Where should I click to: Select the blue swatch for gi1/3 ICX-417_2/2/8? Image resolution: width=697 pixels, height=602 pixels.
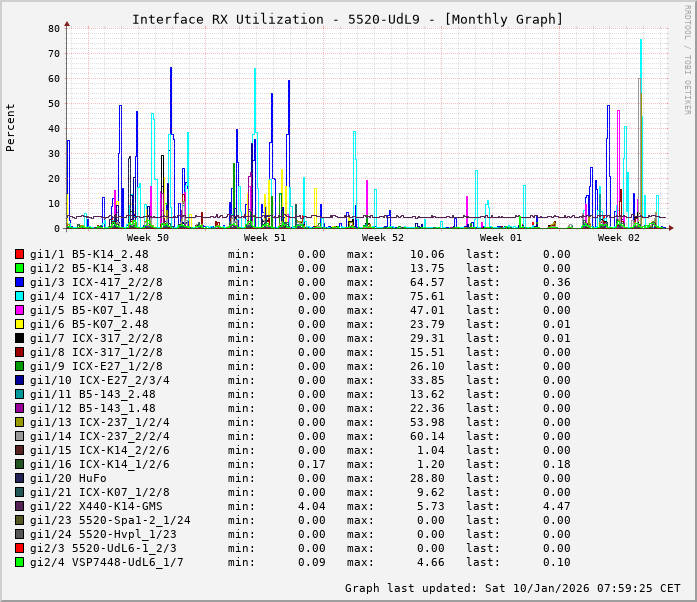click(x=19, y=282)
